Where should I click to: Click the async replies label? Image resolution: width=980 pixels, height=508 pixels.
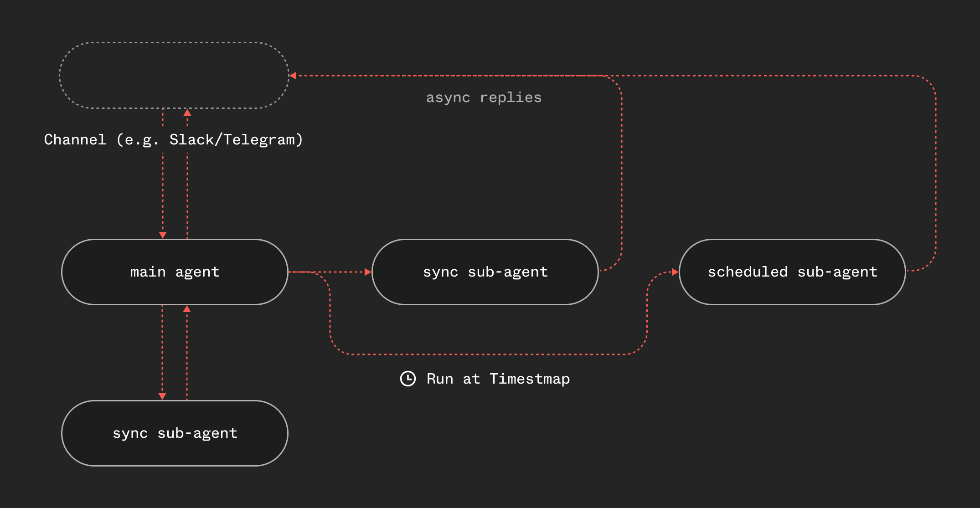click(x=483, y=97)
